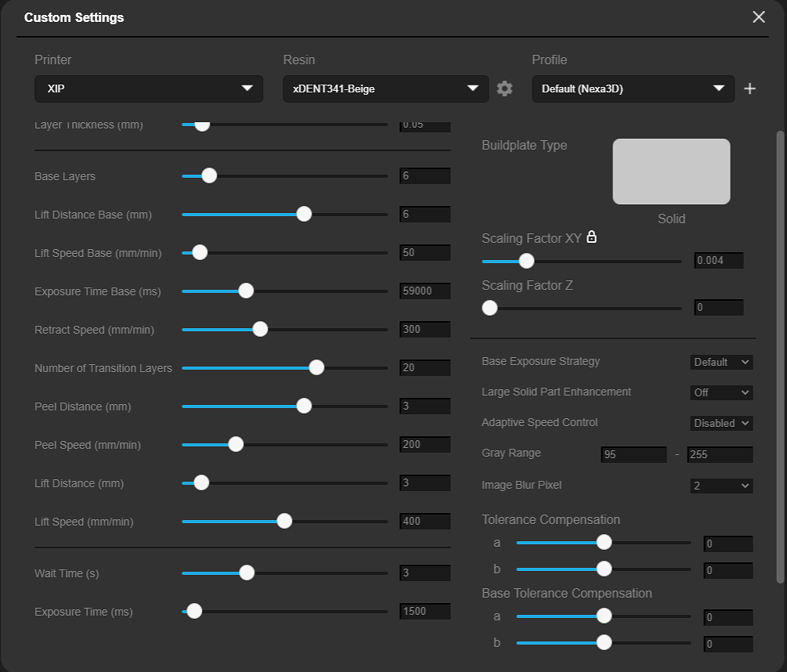Click the Lift Distance (mm) slider handle
Screen dimensions: 787x672
[201, 482]
